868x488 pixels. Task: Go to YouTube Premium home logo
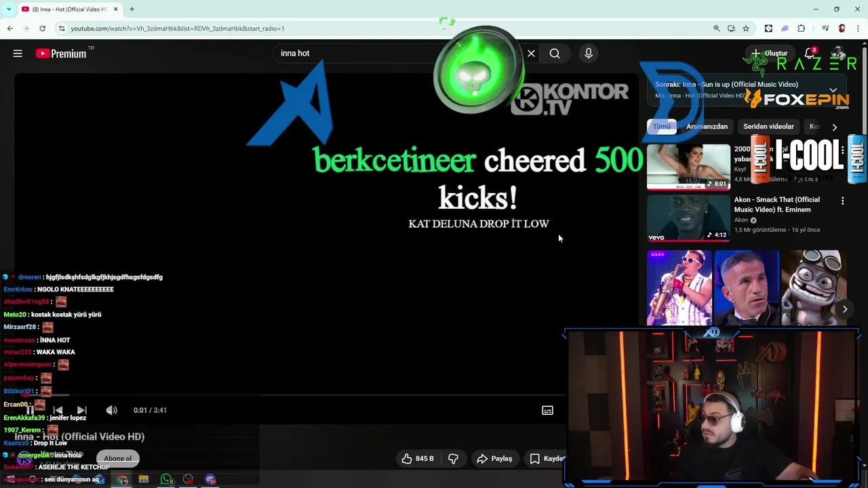pos(61,54)
